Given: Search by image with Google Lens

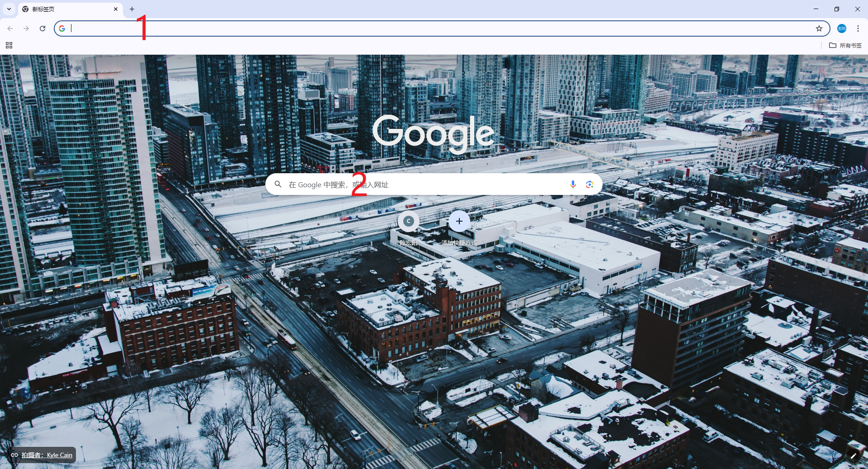Looking at the screenshot, I should (x=590, y=184).
